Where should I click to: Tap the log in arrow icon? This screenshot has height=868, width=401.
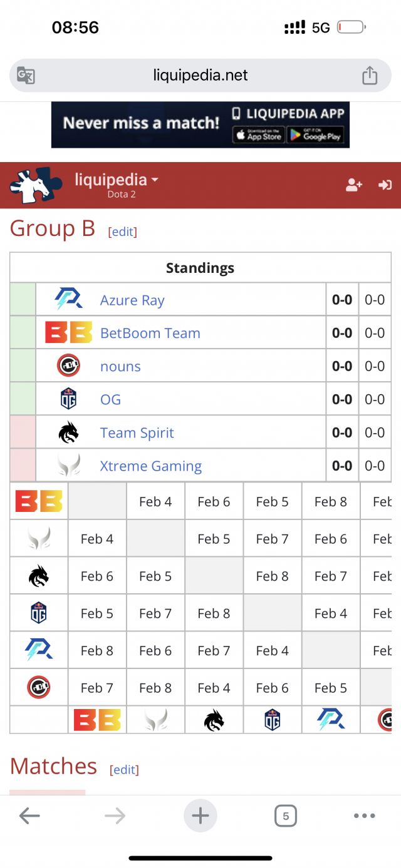click(385, 185)
